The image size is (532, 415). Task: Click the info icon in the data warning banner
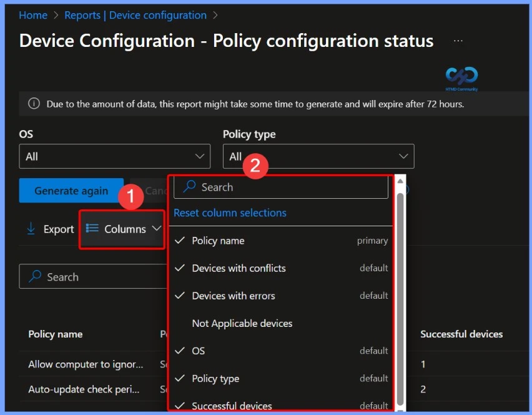coord(34,104)
